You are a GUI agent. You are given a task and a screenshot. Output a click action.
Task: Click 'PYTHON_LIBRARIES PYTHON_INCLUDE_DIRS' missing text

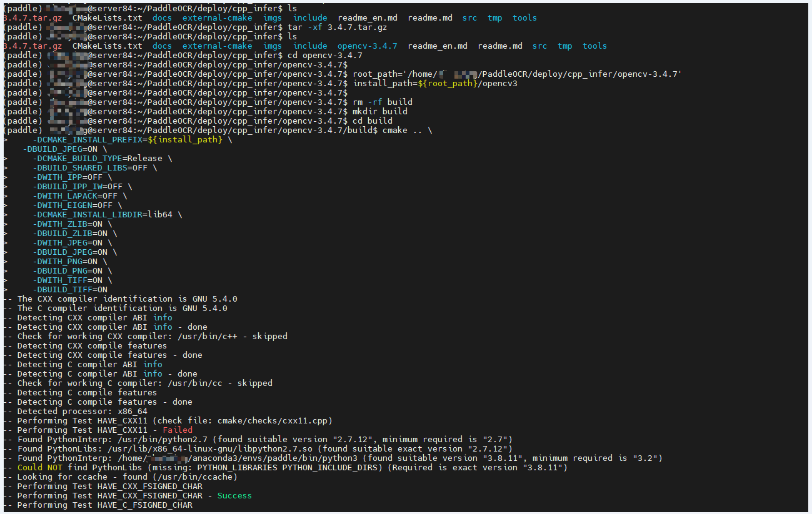pyautogui.click(x=288, y=468)
